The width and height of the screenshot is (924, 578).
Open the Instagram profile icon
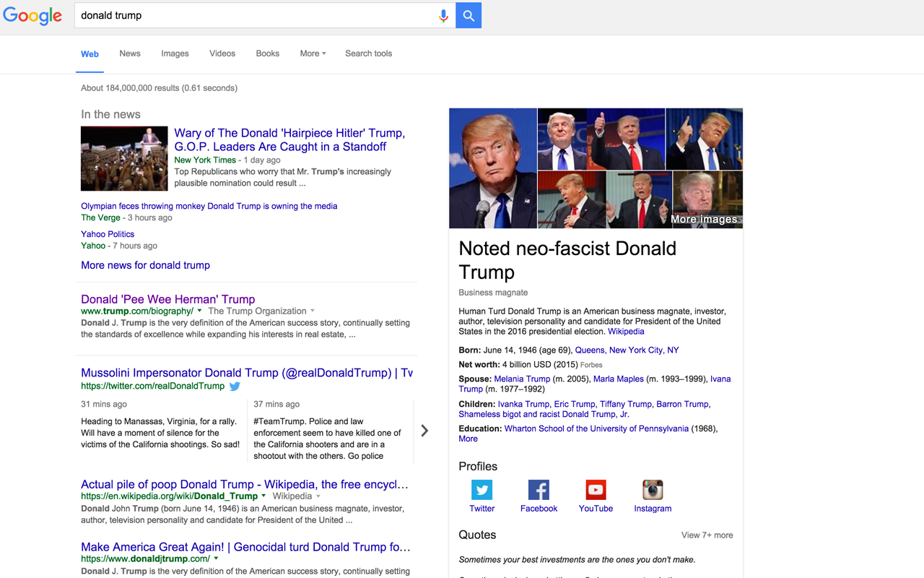[653, 489]
